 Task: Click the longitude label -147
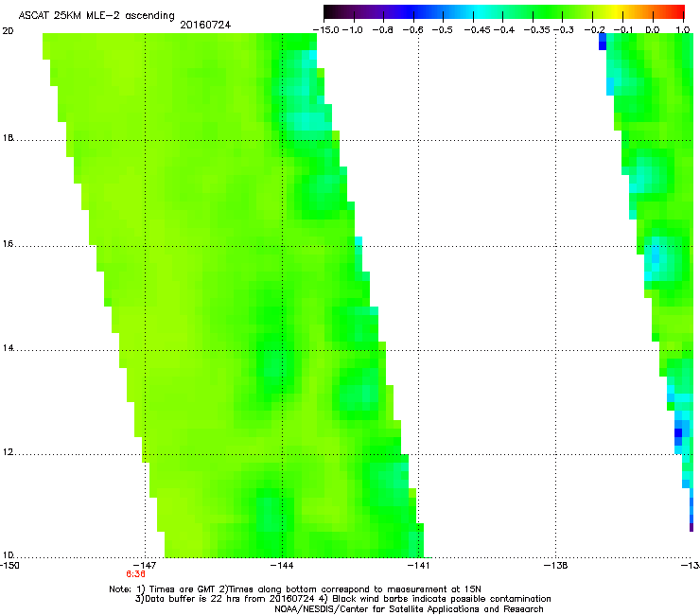[145, 566]
